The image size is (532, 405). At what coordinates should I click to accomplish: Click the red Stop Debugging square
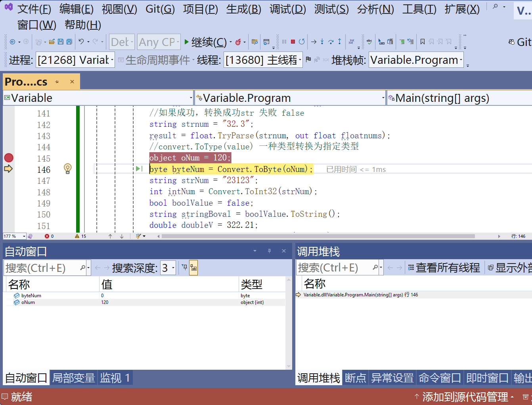293,42
